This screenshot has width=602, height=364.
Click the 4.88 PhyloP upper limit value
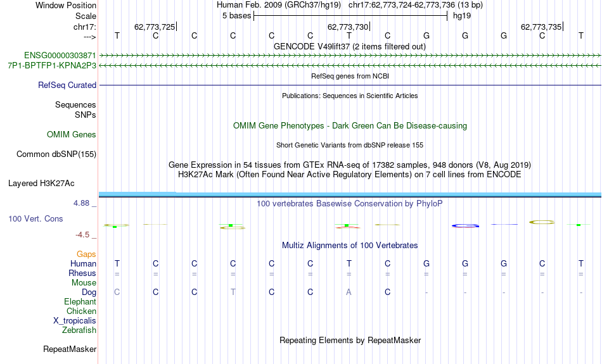click(x=81, y=203)
